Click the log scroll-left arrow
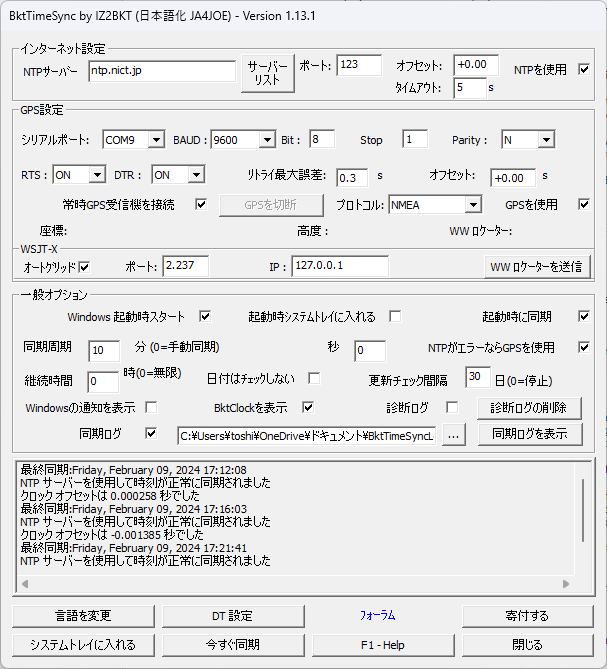Viewport: 607px width, 669px height. coord(25,584)
